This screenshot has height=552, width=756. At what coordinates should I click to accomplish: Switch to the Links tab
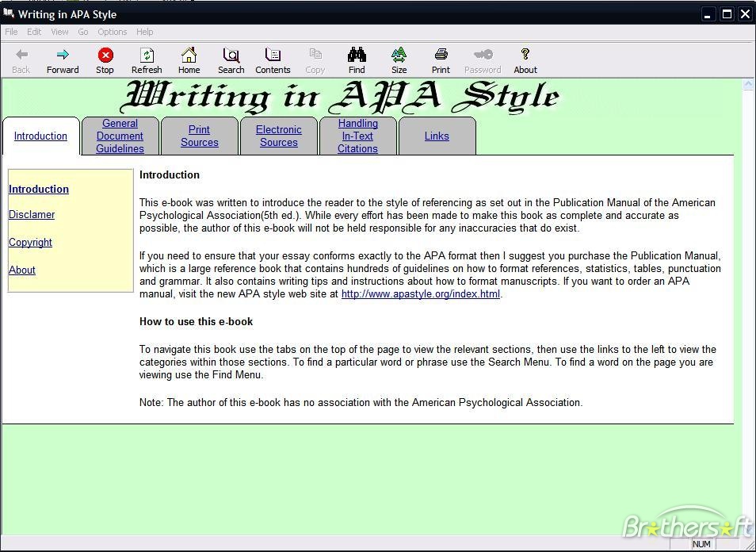437,136
